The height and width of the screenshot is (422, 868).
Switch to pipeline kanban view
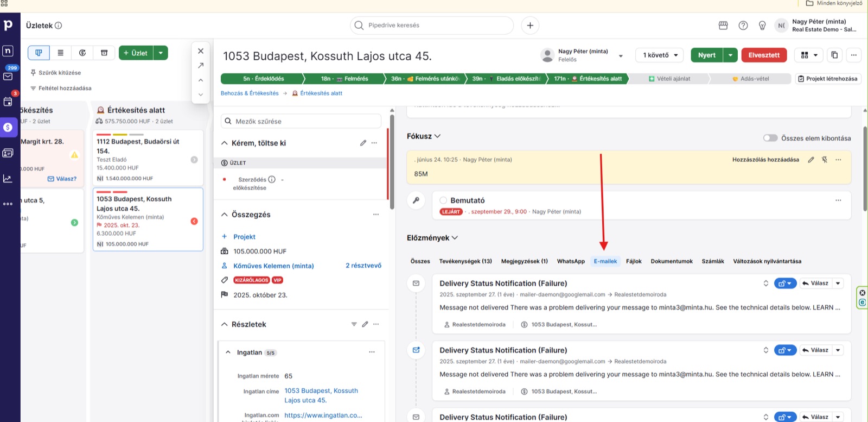pyautogui.click(x=39, y=53)
